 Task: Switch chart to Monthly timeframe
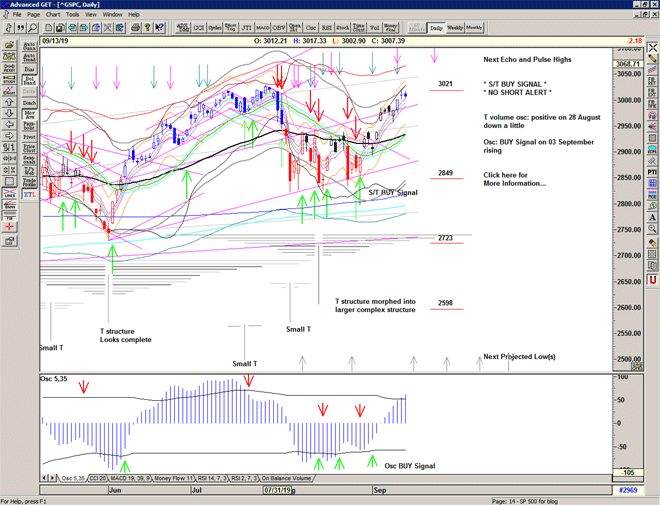click(x=474, y=28)
